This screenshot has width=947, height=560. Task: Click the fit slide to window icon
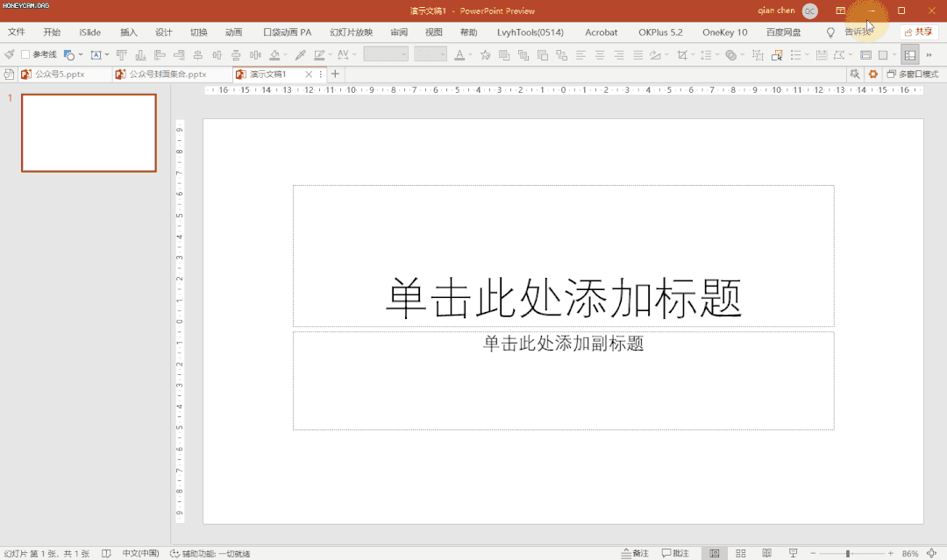click(x=931, y=554)
